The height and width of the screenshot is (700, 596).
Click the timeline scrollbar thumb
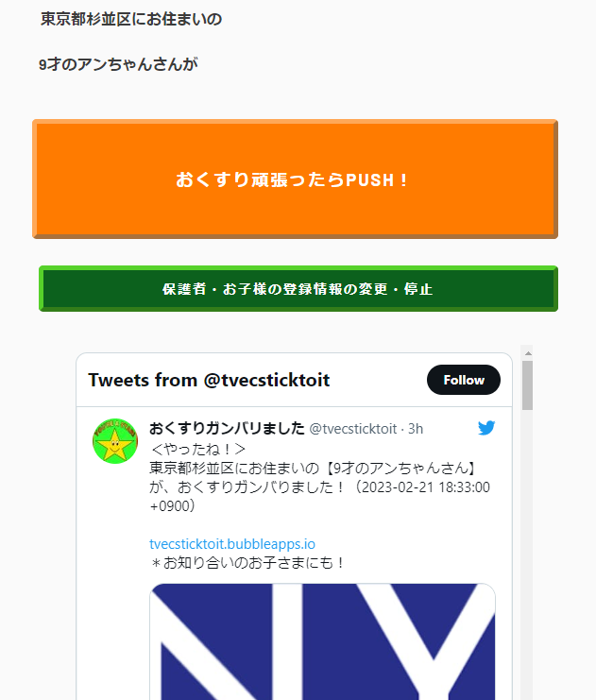tap(528, 385)
